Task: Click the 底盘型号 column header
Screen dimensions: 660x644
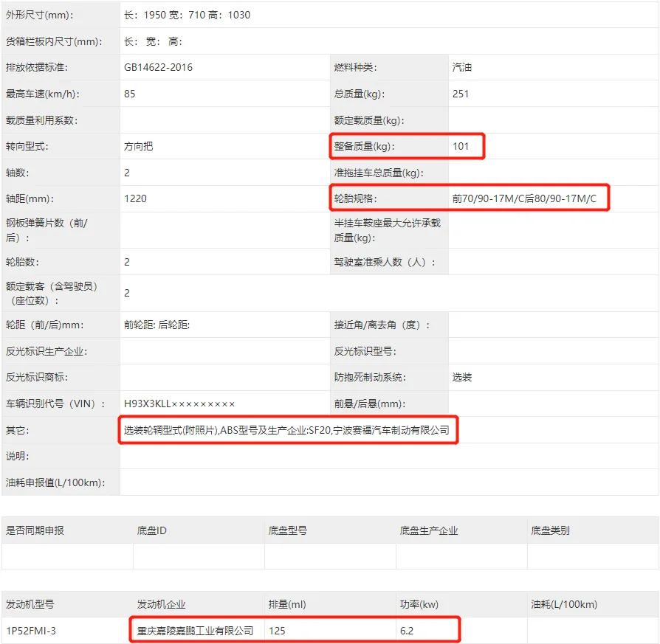Action: (x=288, y=530)
